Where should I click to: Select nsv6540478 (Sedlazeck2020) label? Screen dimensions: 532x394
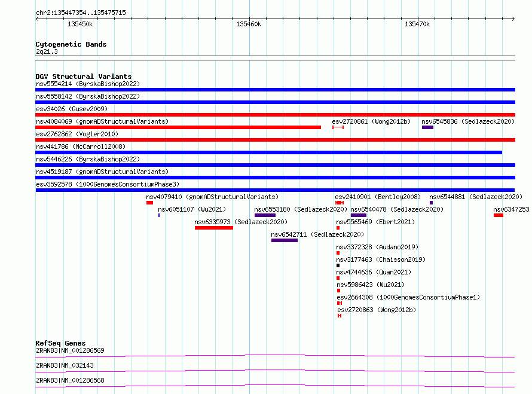[397, 209]
